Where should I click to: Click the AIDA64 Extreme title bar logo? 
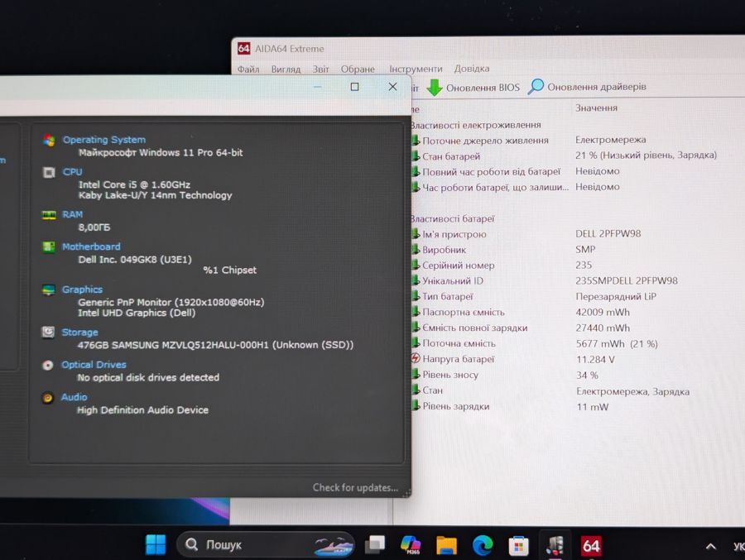pos(243,49)
